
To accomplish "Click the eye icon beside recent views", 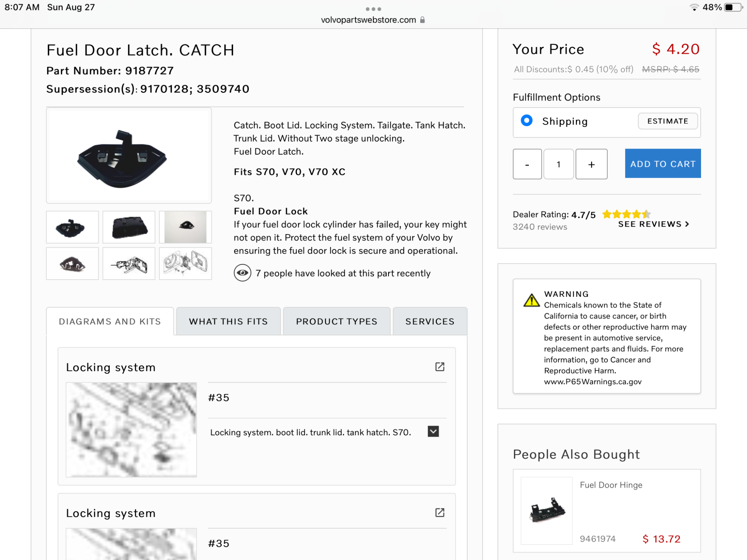I will pyautogui.click(x=242, y=273).
